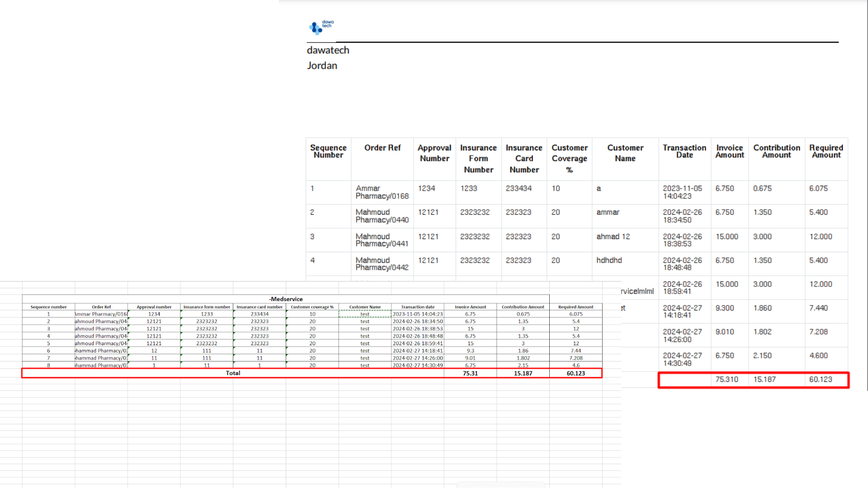Click the 'Jordan' text under dawatech
This screenshot has width=868, height=488.
pyautogui.click(x=322, y=66)
